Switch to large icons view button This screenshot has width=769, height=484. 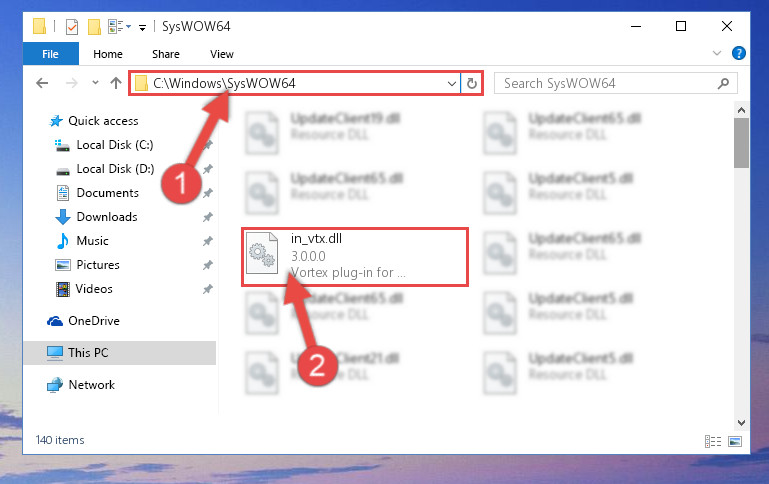pyautogui.click(x=735, y=441)
